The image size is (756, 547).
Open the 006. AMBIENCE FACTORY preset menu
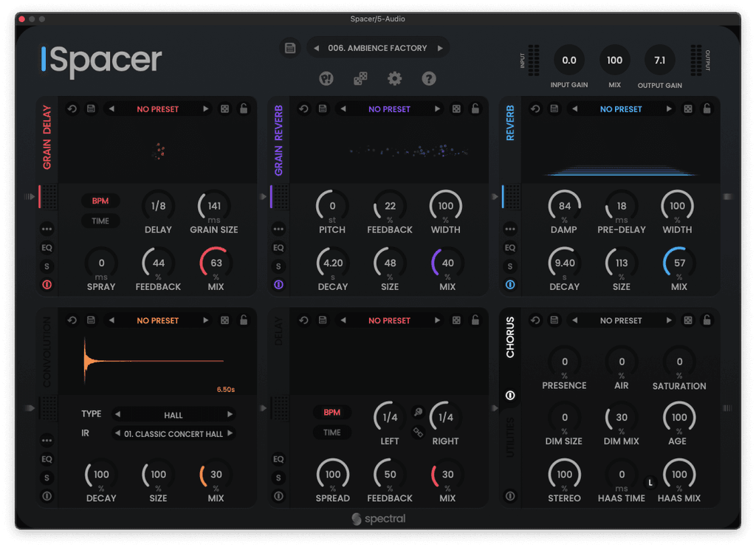[x=377, y=47]
